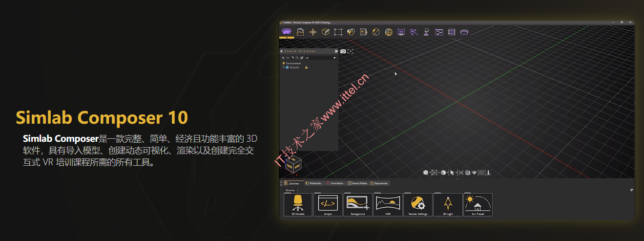Image resolution: width=644 pixels, height=241 pixels.
Task: Open the All filter dropdown in Scene Browser
Action: point(321,58)
